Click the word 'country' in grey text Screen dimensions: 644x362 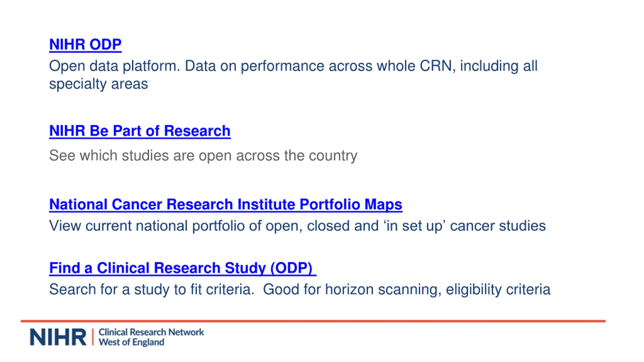tap(333, 156)
